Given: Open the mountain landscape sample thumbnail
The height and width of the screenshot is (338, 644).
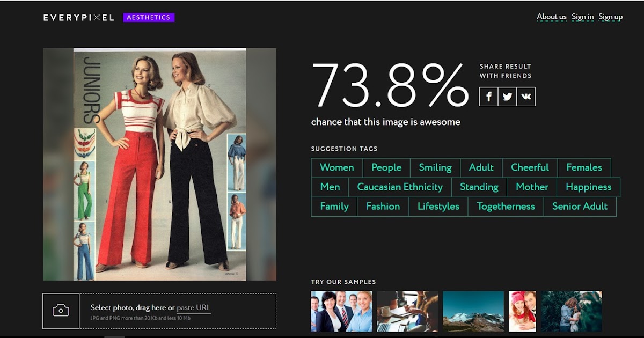Looking at the screenshot, I should [473, 312].
